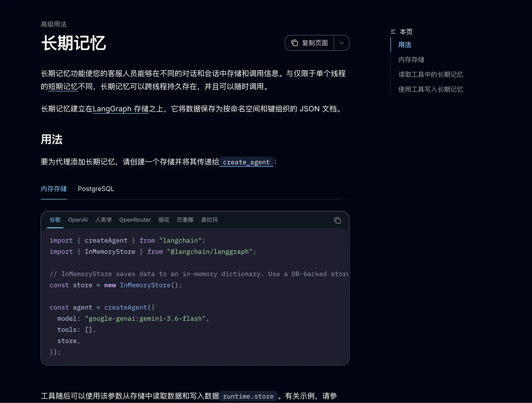Click the code line const store = new InMemoryStore()
Viewport: 532px width, 403px height.
[116, 285]
